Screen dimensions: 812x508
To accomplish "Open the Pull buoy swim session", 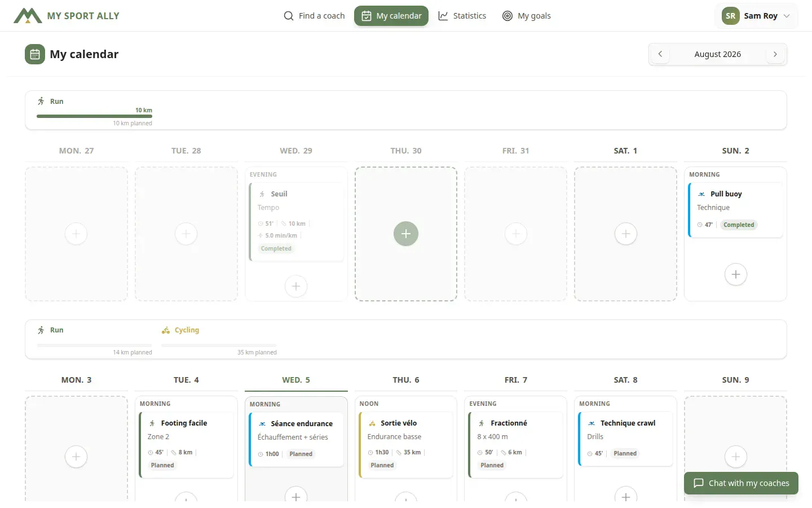I will click(x=735, y=210).
